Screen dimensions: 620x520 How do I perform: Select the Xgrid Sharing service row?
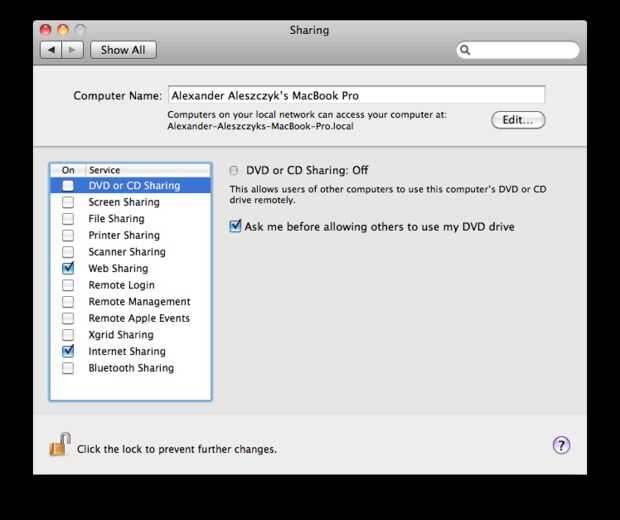point(130,335)
